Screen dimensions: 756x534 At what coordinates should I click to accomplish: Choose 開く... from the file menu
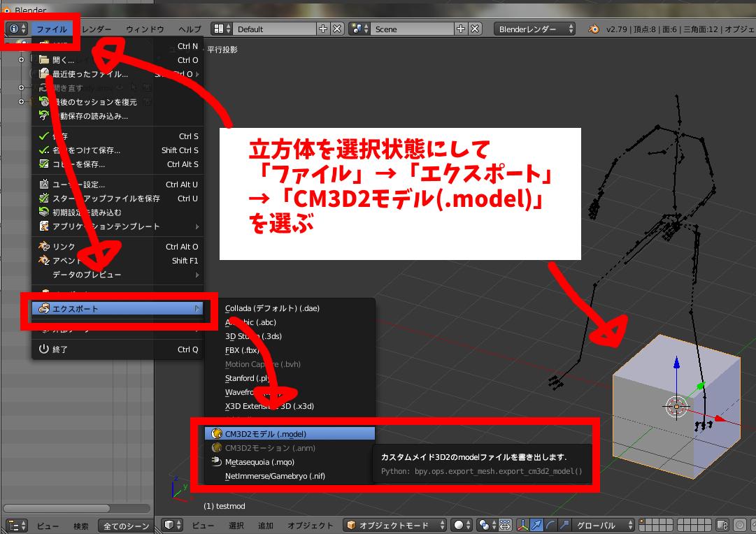coord(117,60)
